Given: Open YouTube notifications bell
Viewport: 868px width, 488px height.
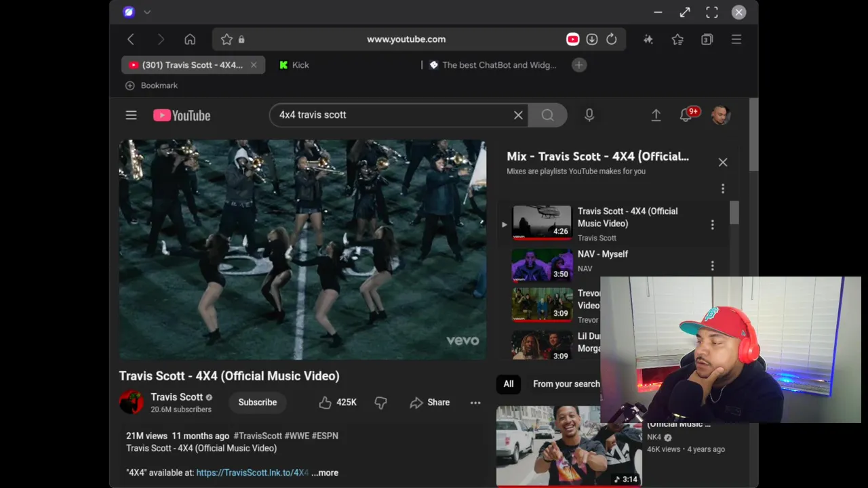Looking at the screenshot, I should (686, 115).
